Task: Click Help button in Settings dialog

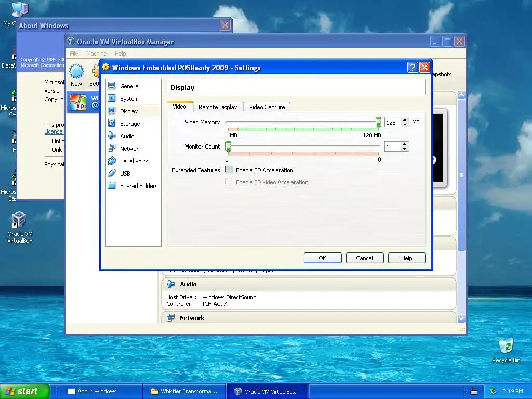Action: (x=406, y=258)
